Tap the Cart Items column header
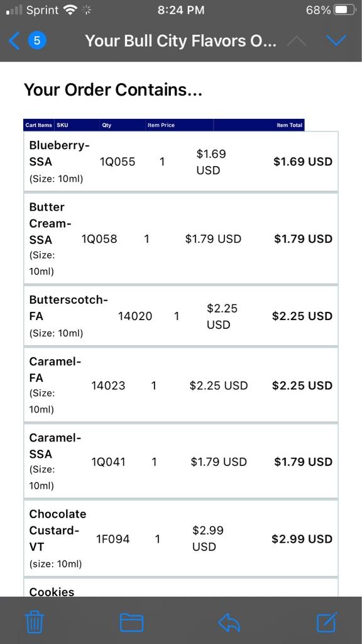This screenshot has width=362, height=644. coord(38,125)
